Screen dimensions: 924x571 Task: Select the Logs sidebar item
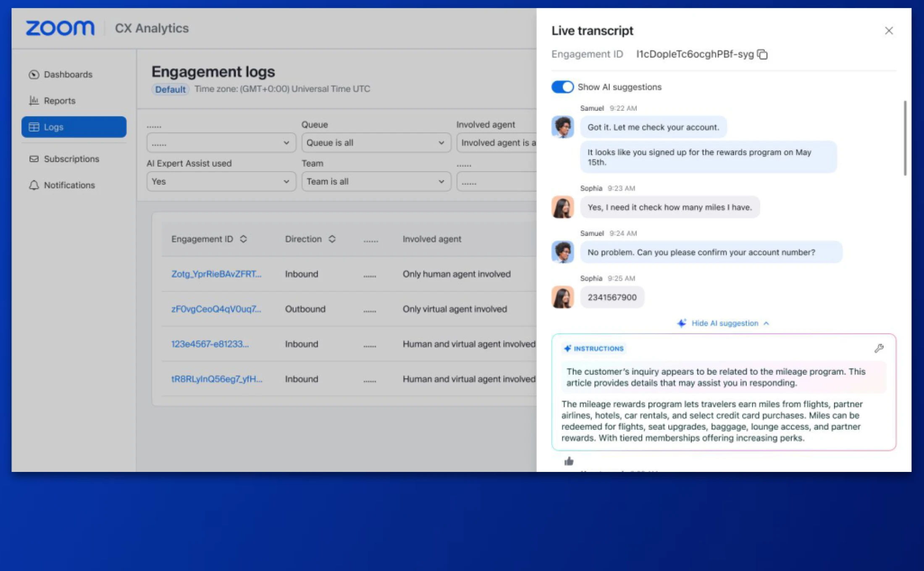(x=74, y=127)
